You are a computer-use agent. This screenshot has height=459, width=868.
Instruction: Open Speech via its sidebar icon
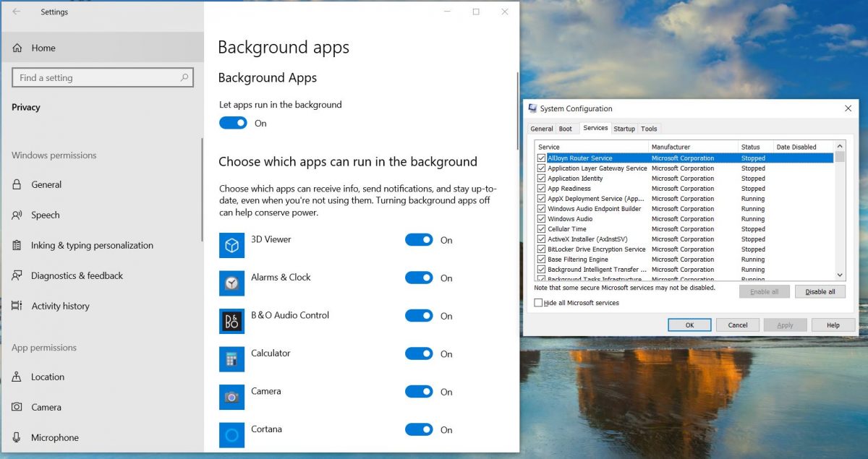point(17,215)
